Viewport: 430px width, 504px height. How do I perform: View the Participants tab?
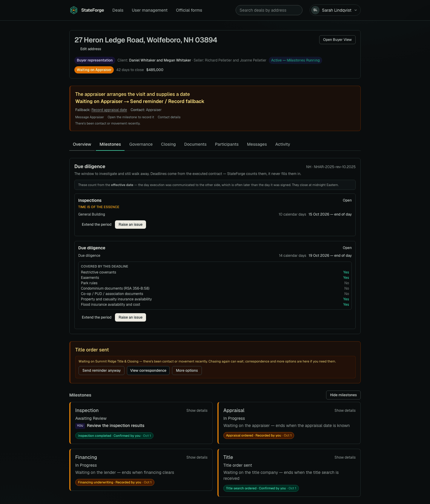[x=227, y=144]
